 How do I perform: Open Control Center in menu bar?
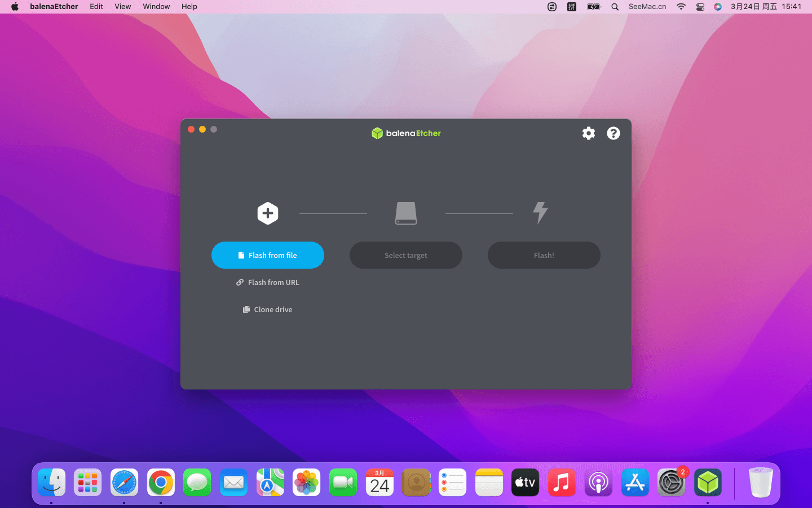[x=700, y=7]
